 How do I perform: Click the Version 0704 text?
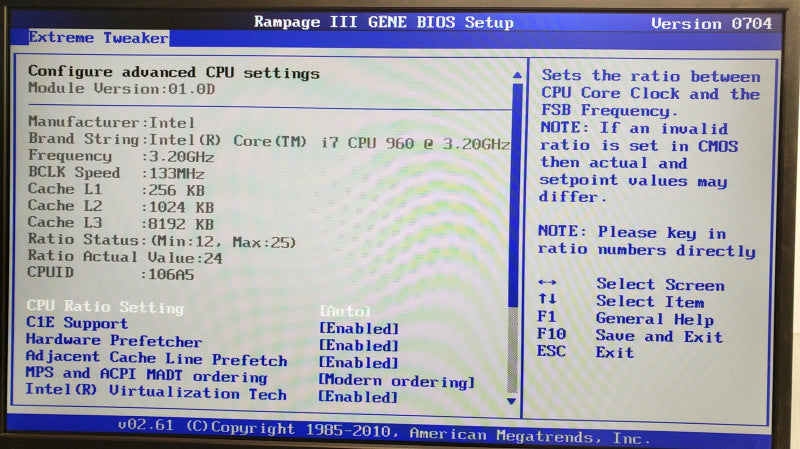[711, 23]
